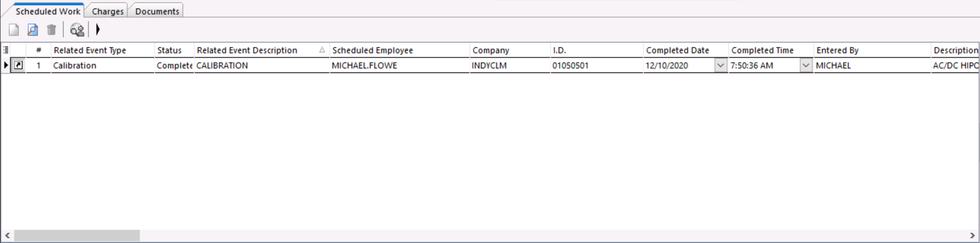
Task: Click the scroll right arrow
Action: coord(972,235)
